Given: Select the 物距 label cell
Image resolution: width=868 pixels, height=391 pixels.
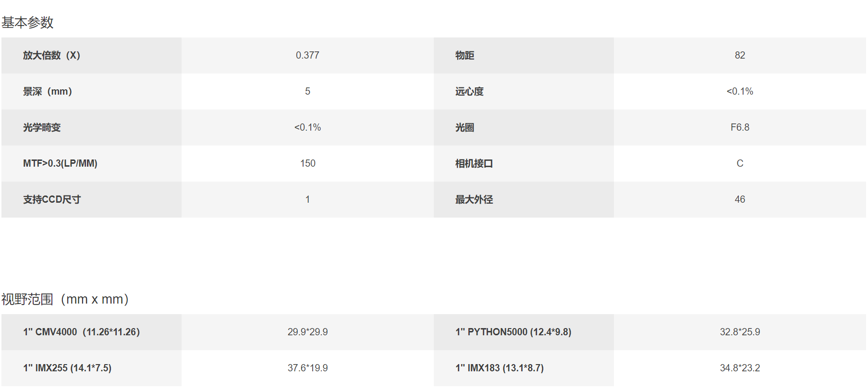Looking at the screenshot, I should coord(524,55).
